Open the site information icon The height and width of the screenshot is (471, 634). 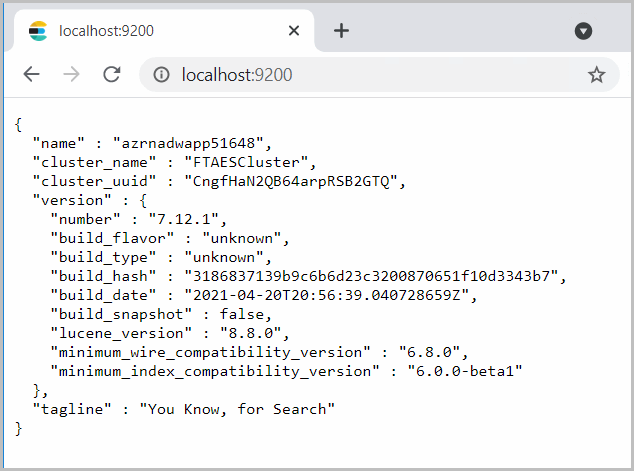(x=161, y=75)
